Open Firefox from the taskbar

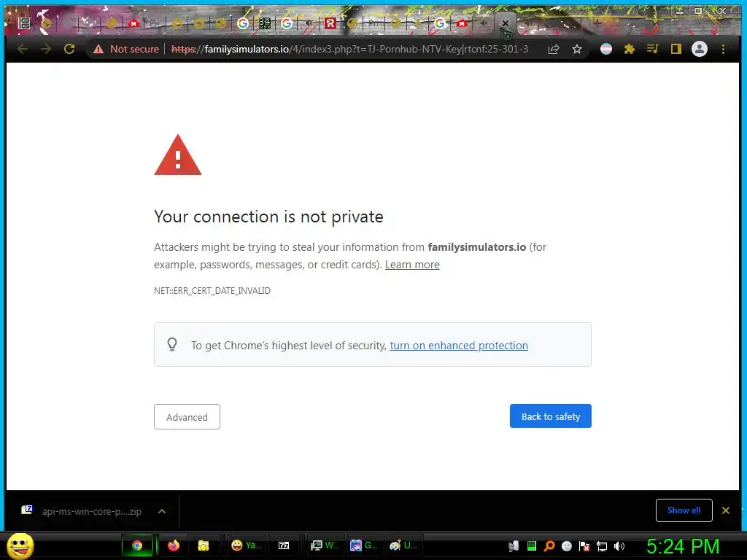[174, 545]
